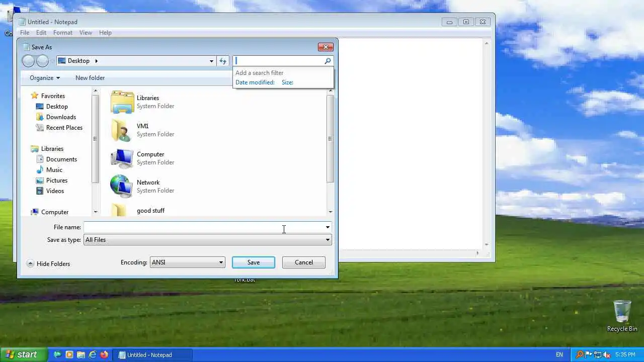The height and width of the screenshot is (362, 644).
Task: Click the Untitled - Notepad taskbar button
Action: click(152, 354)
